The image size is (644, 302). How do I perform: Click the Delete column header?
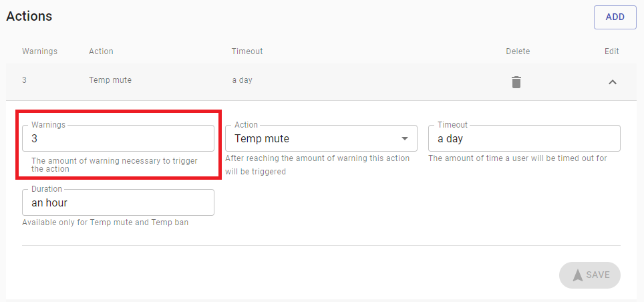point(518,51)
